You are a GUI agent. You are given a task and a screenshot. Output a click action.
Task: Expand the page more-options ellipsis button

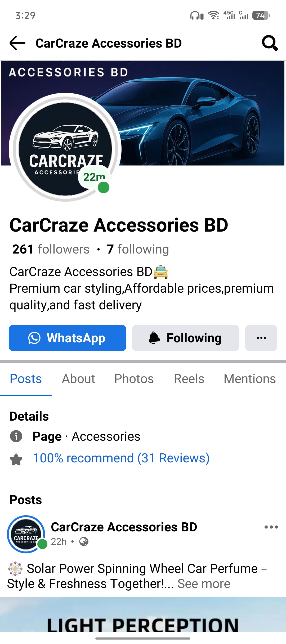[x=261, y=338]
